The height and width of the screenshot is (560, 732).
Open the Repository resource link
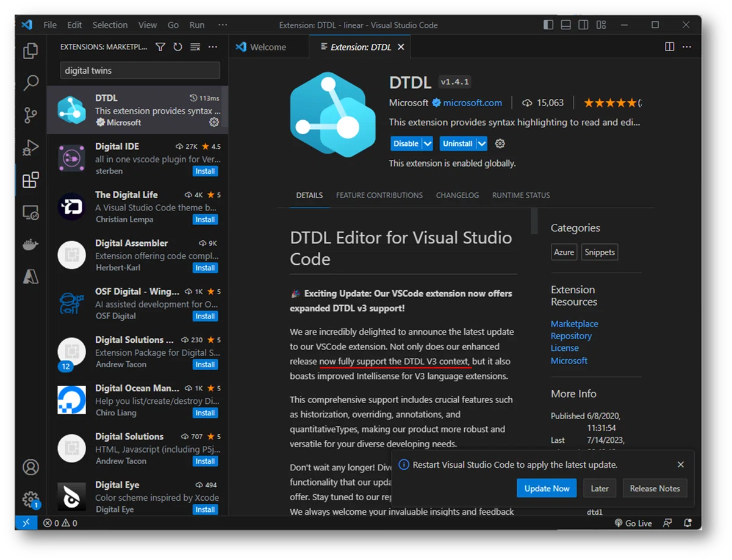click(571, 336)
